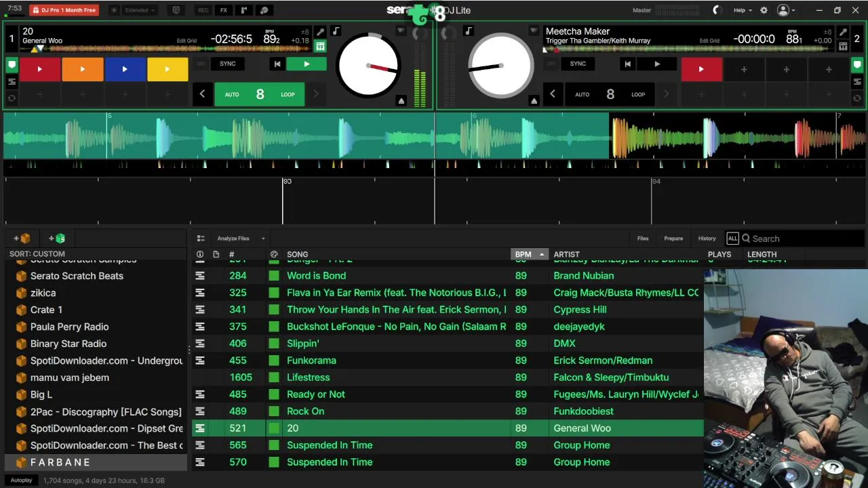The height and width of the screenshot is (488, 868).
Task: Select the cue points tab icon on deck 1
Action: 12,65
